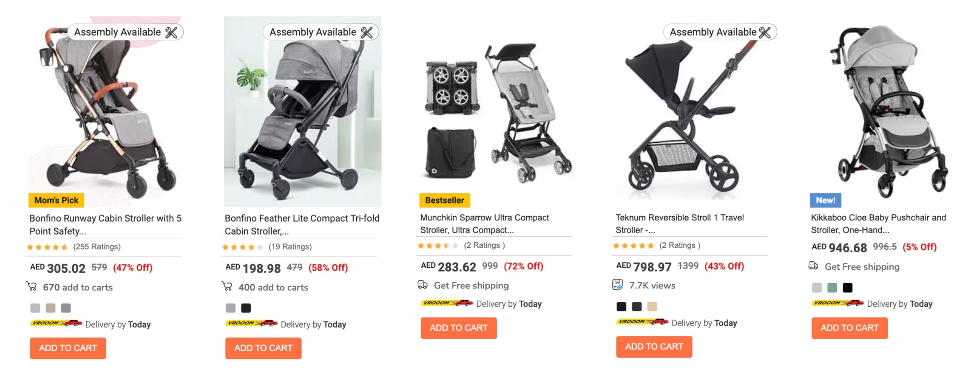
Task: Add Bonfino Runway Cabin Stroller to cart
Action: (x=68, y=348)
